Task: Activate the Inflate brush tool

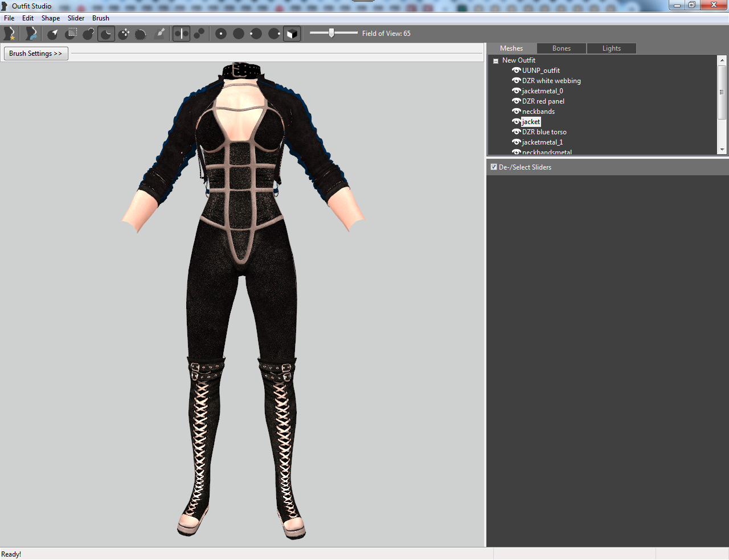Action: [x=88, y=34]
